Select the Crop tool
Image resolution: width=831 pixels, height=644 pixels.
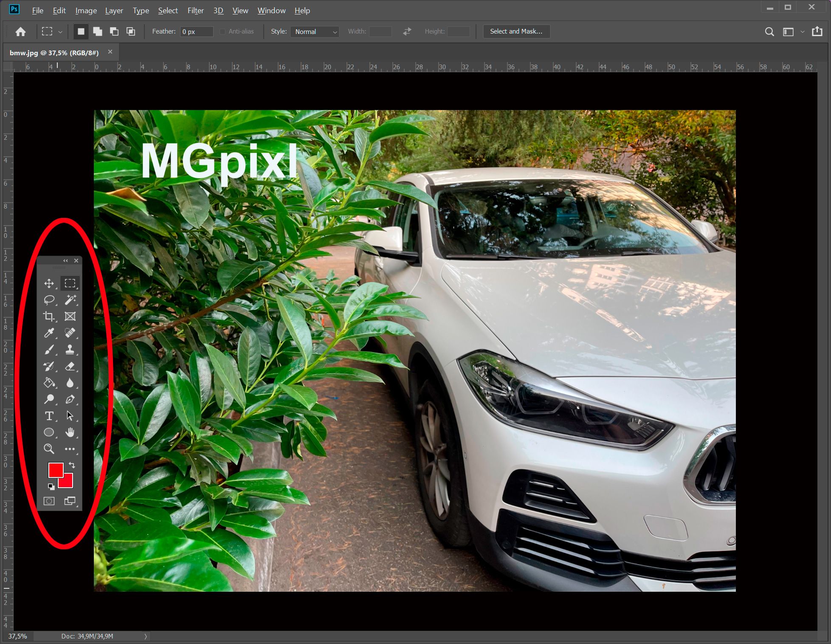pos(49,315)
